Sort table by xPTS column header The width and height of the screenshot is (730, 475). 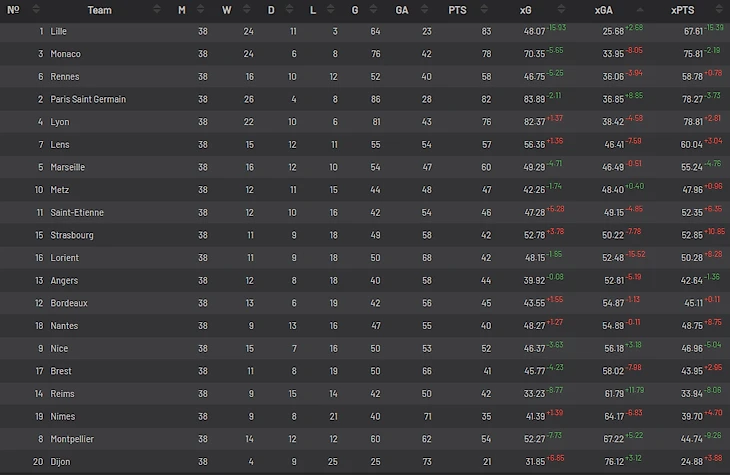tap(684, 10)
